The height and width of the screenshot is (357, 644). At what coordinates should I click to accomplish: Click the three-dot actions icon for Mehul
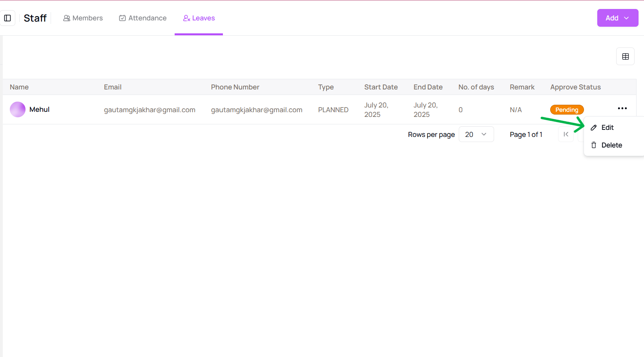click(x=622, y=109)
